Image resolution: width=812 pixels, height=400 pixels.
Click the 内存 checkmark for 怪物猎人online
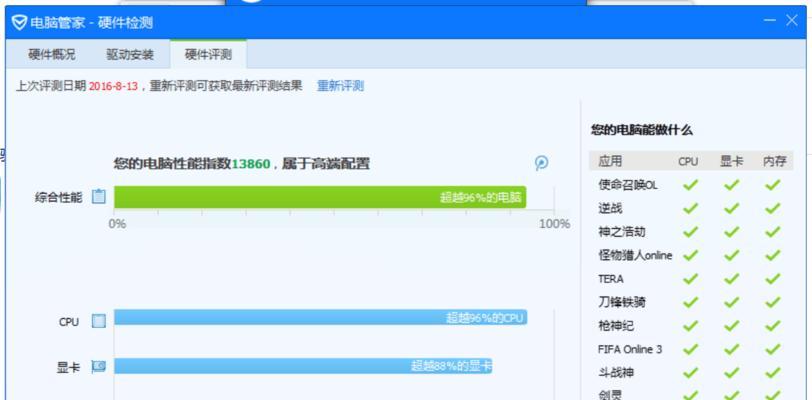click(x=773, y=255)
